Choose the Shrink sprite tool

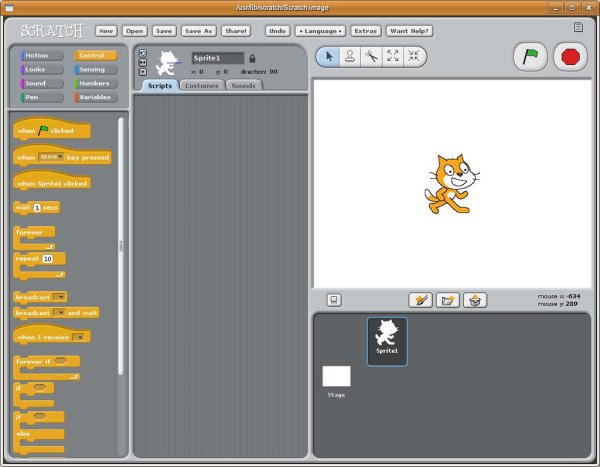[x=413, y=57]
